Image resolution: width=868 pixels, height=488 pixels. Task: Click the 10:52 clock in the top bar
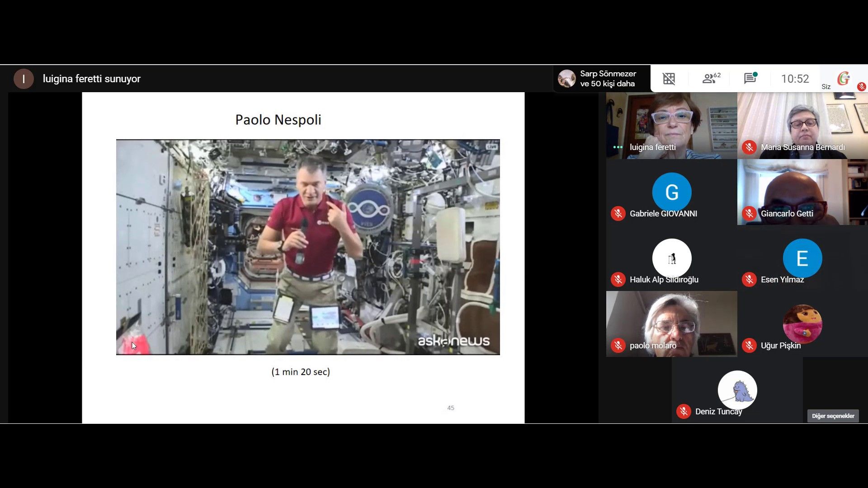(795, 79)
